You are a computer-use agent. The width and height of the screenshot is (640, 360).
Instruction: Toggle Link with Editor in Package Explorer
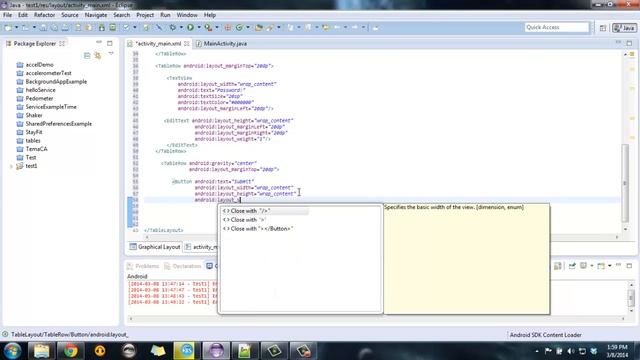(98, 55)
